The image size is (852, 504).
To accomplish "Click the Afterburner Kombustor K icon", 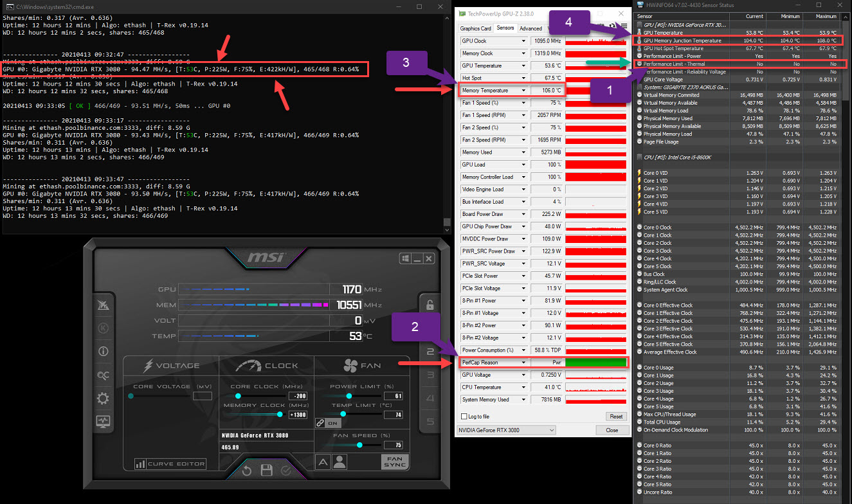I will point(103,328).
